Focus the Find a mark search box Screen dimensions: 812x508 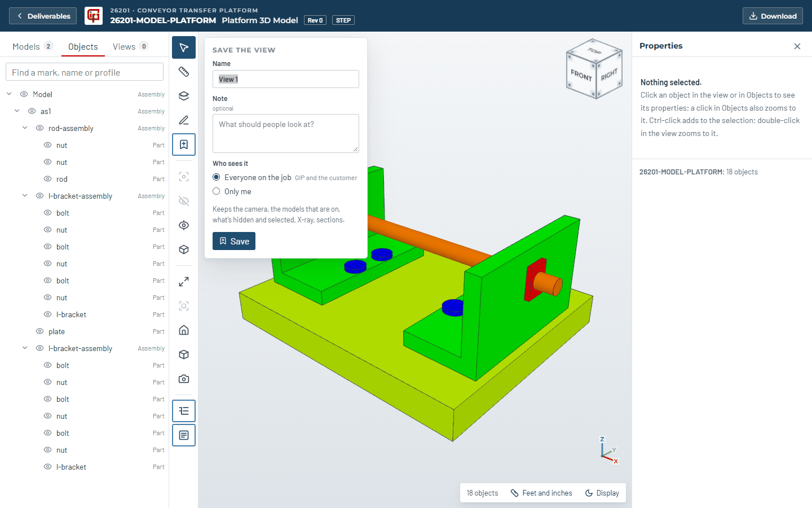tap(85, 72)
